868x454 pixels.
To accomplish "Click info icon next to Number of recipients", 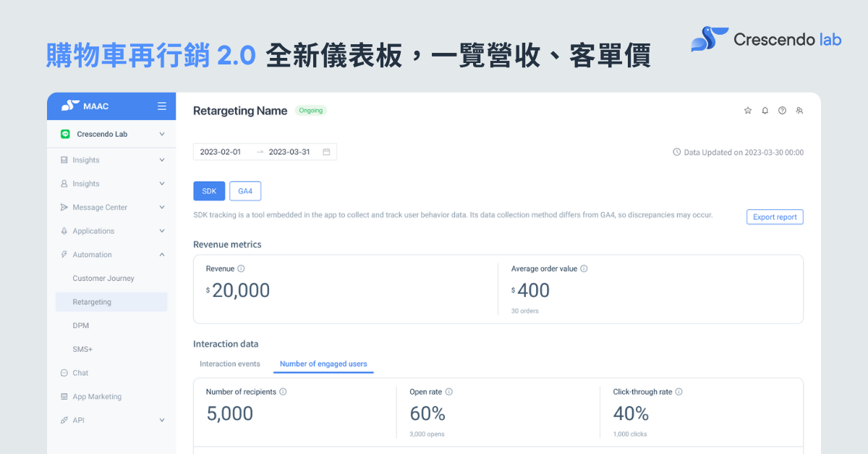I will tap(283, 392).
